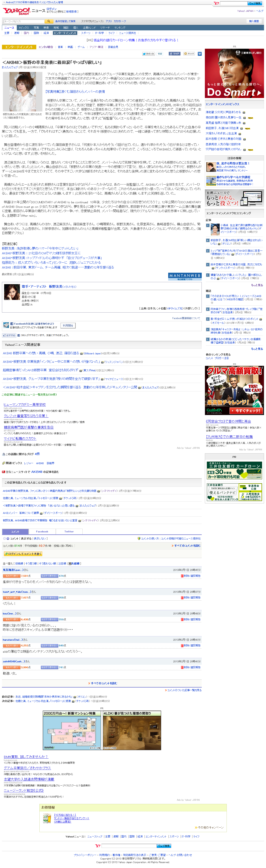
Task: Expand もっと見る under the 雑誌 ranking
Action: (257, 349)
